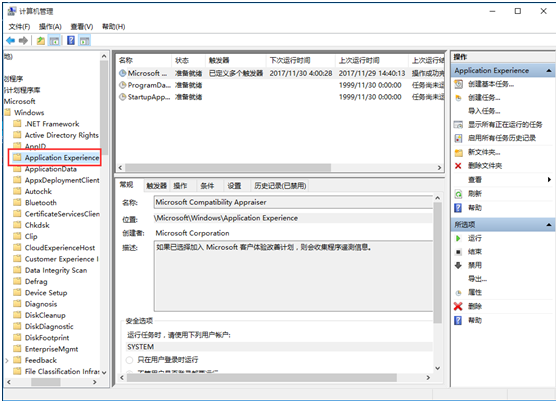The width and height of the screenshot is (558, 403).
Task: Click inside the 描述 description text box
Action: click(293, 276)
